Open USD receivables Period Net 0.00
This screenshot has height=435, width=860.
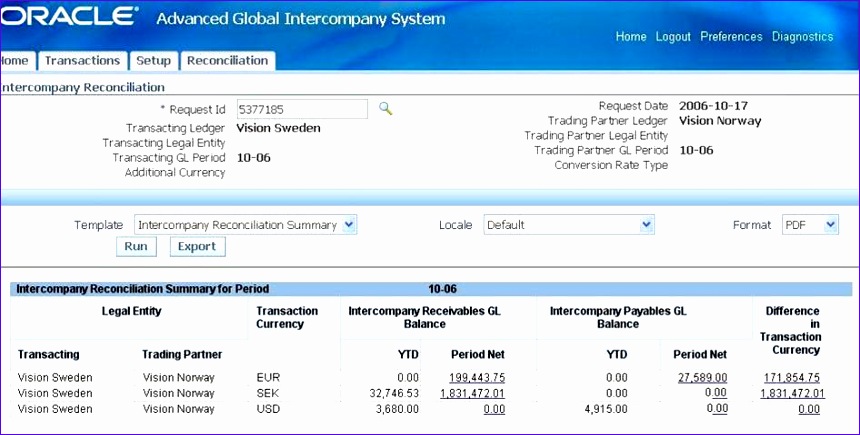click(x=494, y=409)
